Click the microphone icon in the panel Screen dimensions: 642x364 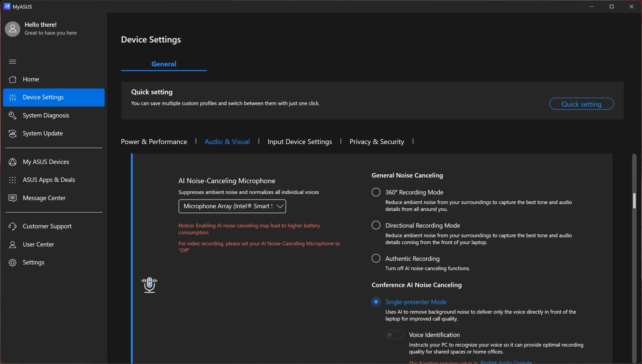(x=149, y=285)
